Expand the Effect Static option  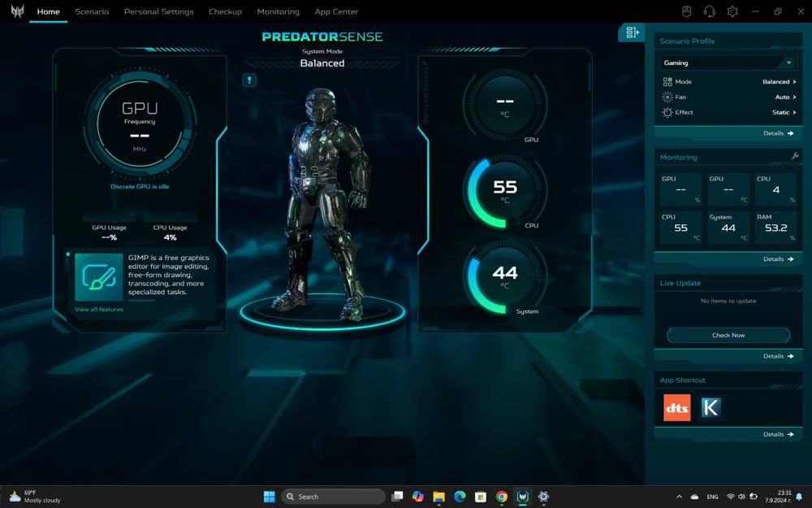point(784,112)
